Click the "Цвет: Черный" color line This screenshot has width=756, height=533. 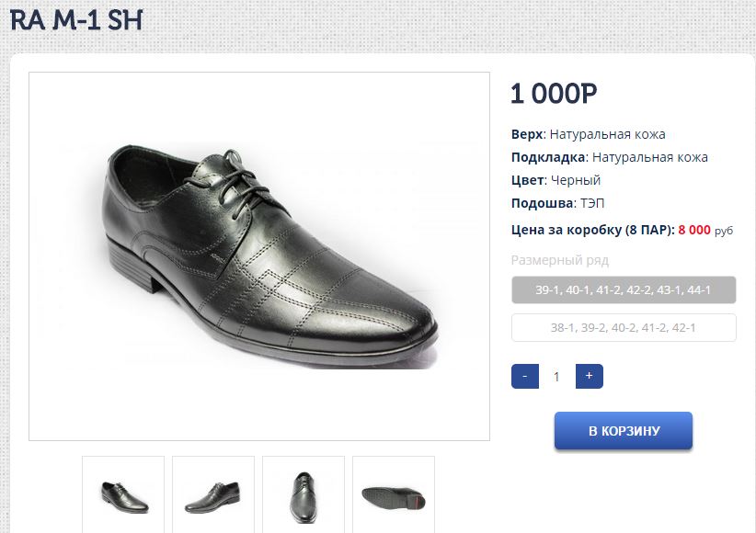pos(556,180)
